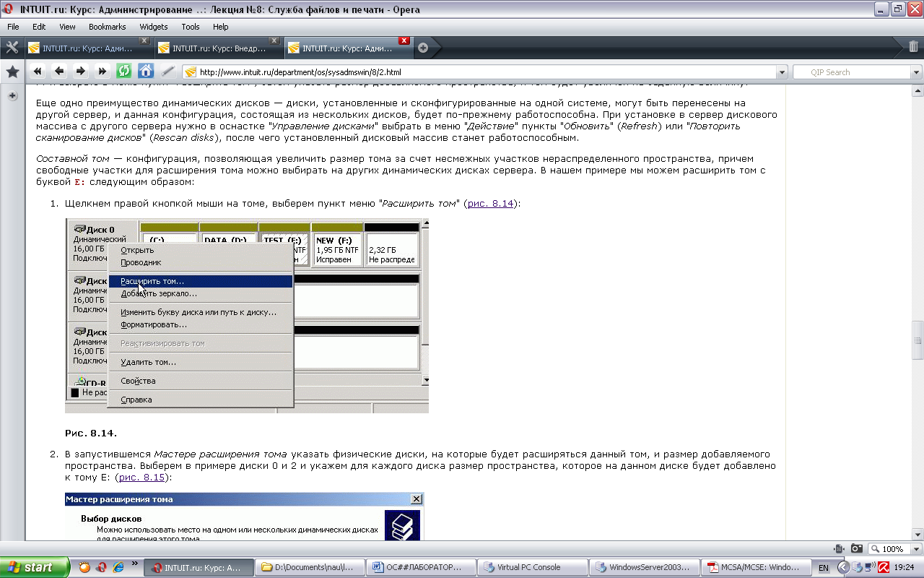Click the plus button under the star panel
924x578 pixels.
coord(12,96)
